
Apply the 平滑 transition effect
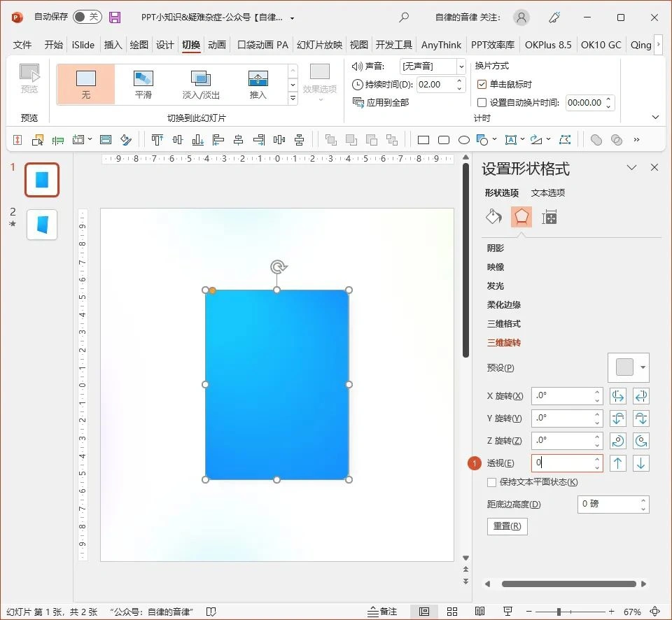[143, 84]
